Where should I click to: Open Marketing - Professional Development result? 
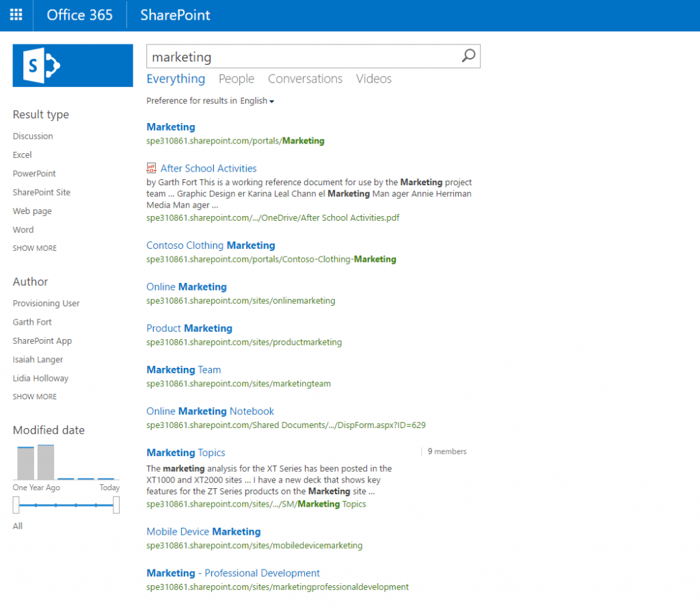click(233, 573)
